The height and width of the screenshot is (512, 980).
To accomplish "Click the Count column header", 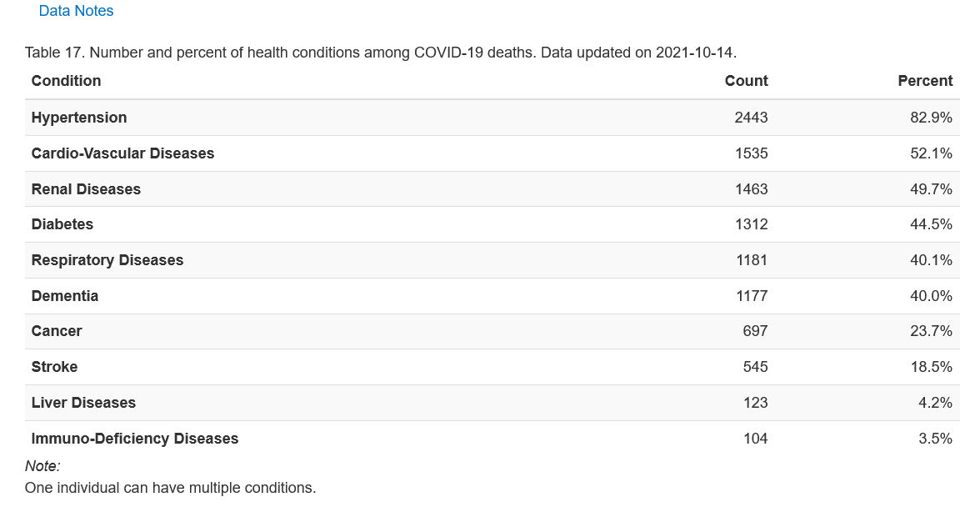I will [746, 81].
